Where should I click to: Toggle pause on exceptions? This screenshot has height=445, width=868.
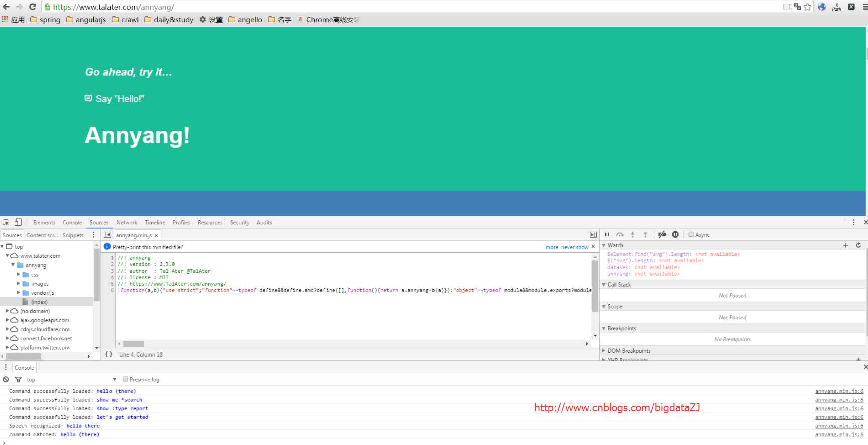tap(675, 234)
